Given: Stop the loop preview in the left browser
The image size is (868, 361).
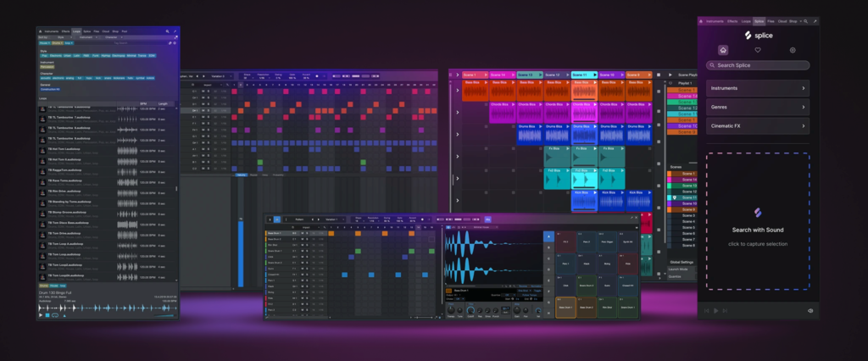Looking at the screenshot, I should [x=47, y=315].
